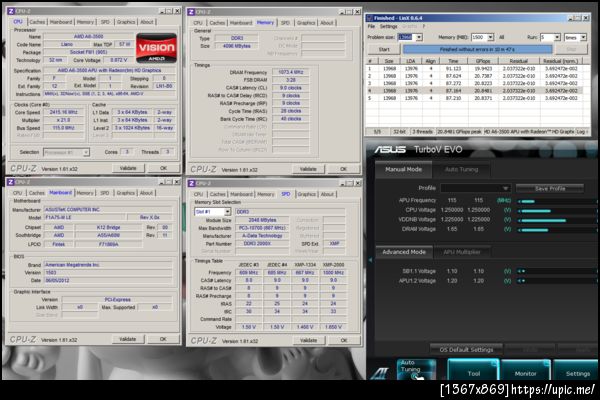
Task: Click the AI Suite logo in ASUS bar
Action: tap(380, 372)
